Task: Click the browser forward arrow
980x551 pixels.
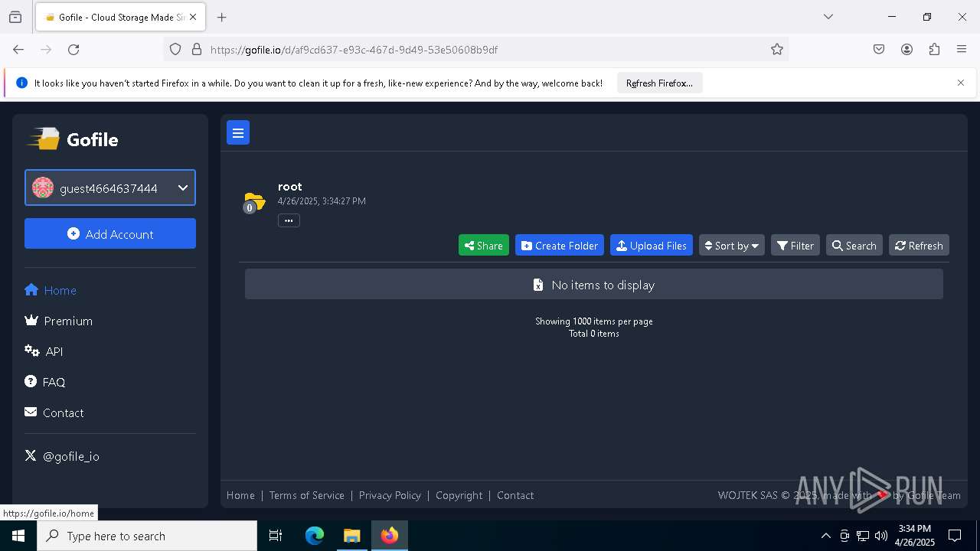Action: [46, 50]
